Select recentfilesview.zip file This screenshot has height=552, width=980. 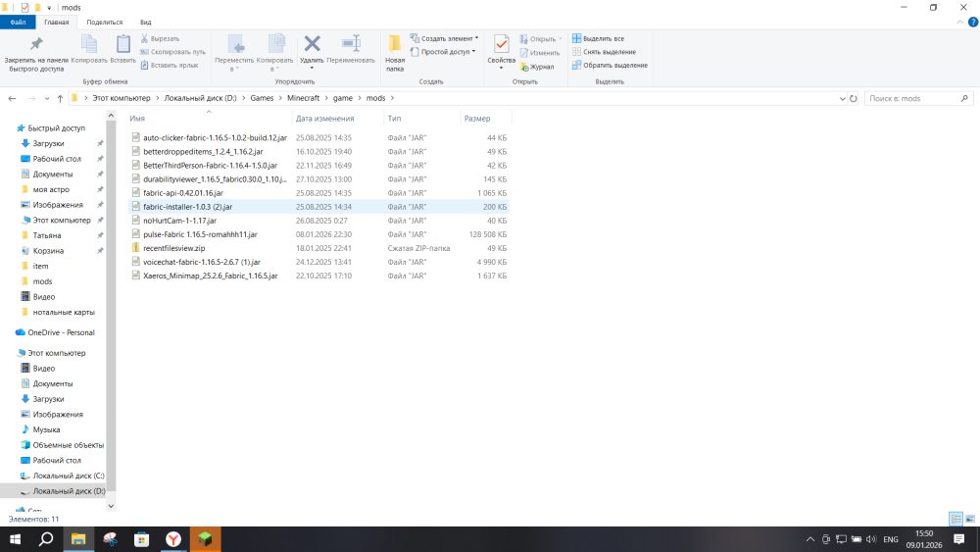[173, 248]
